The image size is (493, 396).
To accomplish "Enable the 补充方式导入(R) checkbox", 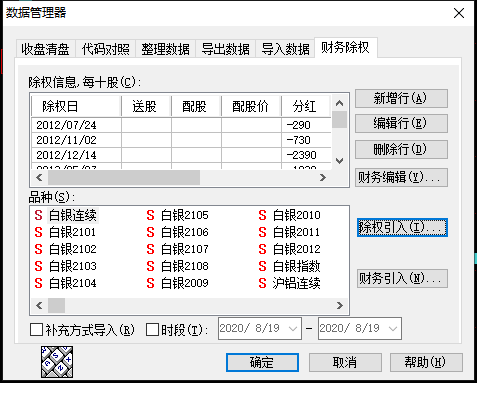I will coord(36,330).
